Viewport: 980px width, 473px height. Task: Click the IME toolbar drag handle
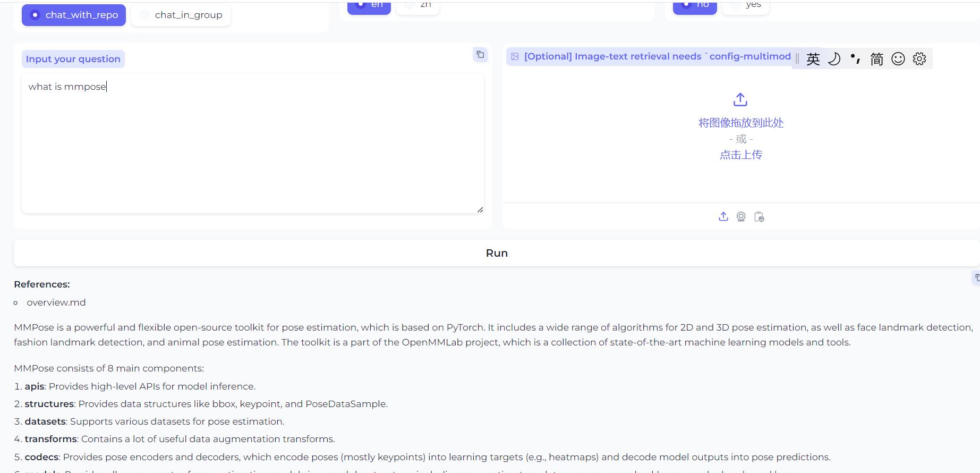pyautogui.click(x=797, y=59)
